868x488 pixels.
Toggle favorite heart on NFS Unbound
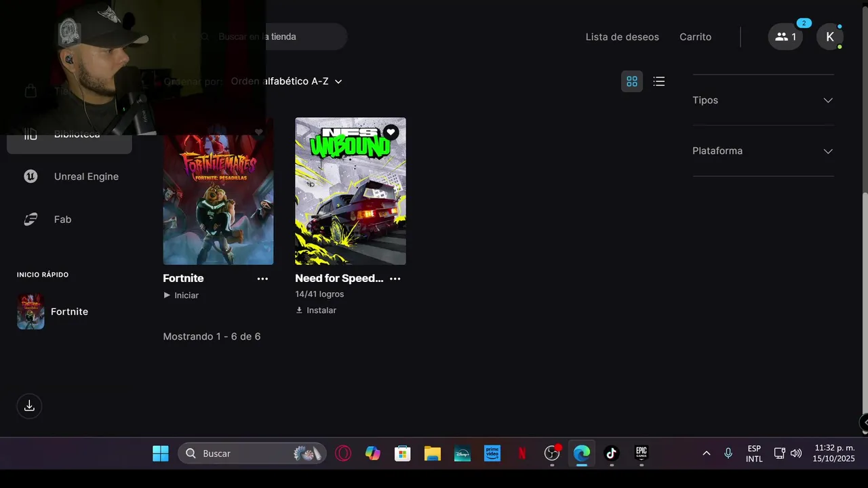click(x=391, y=131)
